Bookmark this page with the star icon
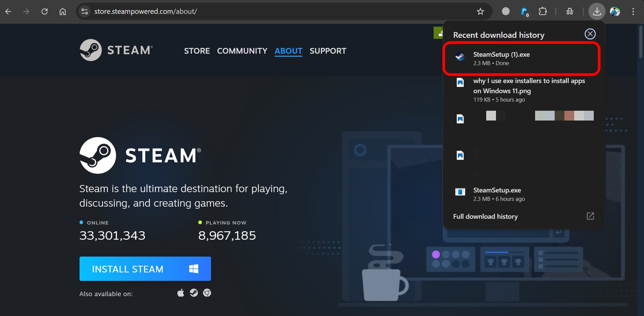 click(x=480, y=11)
